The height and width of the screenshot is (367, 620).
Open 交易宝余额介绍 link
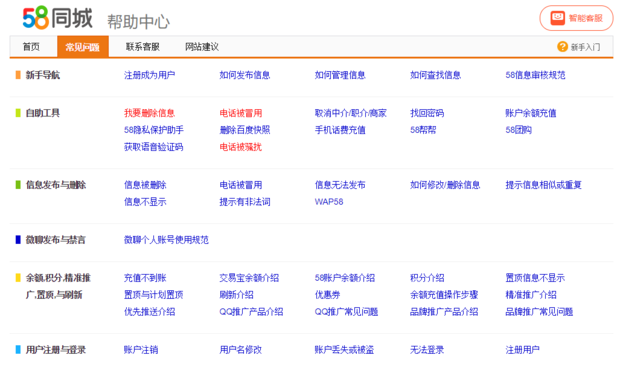coord(249,278)
